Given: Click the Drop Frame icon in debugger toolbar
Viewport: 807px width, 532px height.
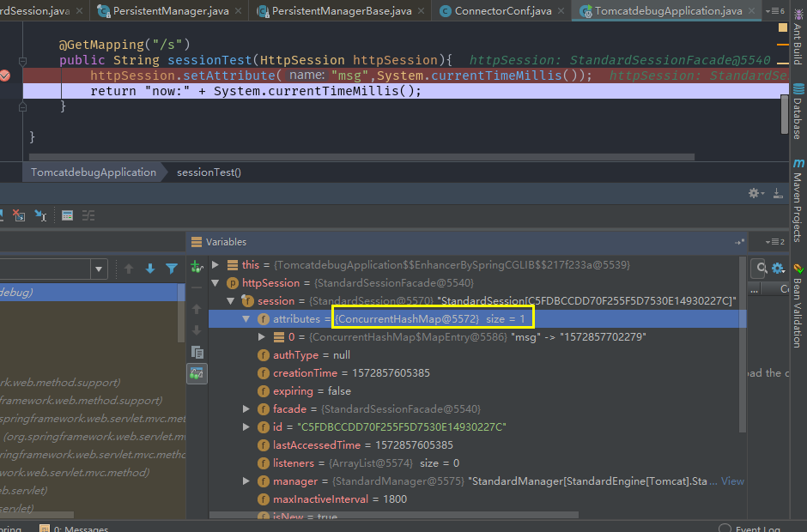Looking at the screenshot, I should coord(19,215).
